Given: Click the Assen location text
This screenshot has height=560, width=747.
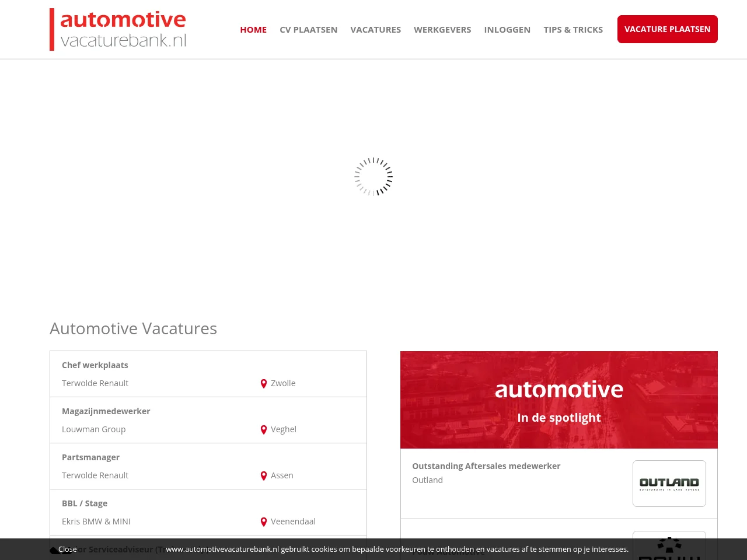Looking at the screenshot, I should point(282,475).
